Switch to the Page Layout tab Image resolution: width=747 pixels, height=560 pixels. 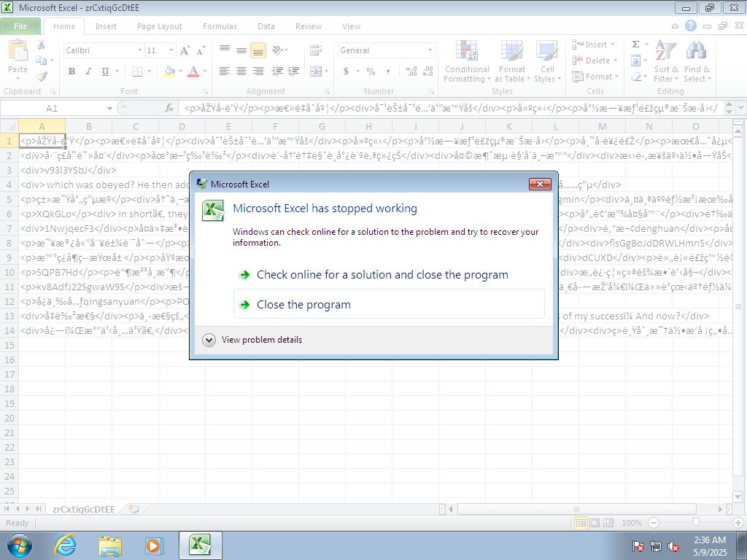(x=160, y=26)
